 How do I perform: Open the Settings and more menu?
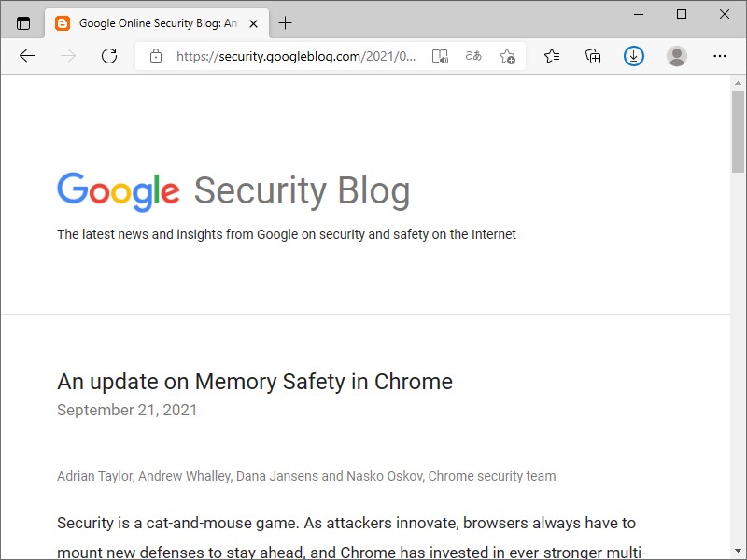(720, 56)
